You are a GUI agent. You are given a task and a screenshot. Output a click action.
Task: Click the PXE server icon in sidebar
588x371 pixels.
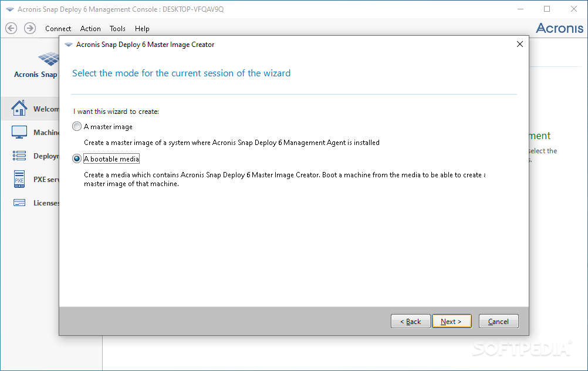[19, 179]
